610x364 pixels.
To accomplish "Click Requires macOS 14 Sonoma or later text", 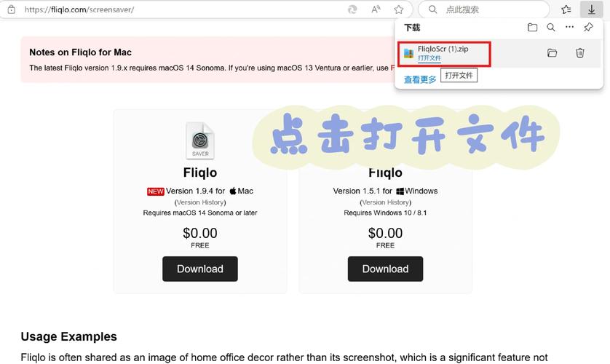I will click(x=200, y=213).
